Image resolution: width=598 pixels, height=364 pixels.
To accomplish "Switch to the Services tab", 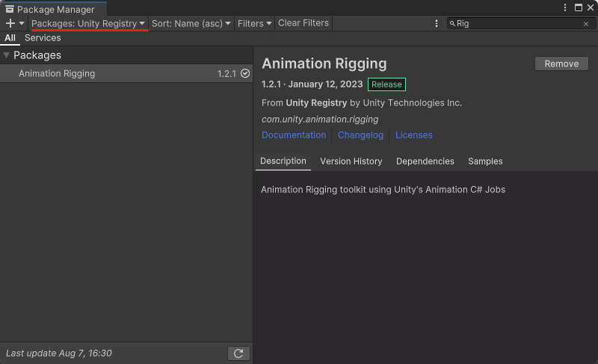I will point(43,38).
